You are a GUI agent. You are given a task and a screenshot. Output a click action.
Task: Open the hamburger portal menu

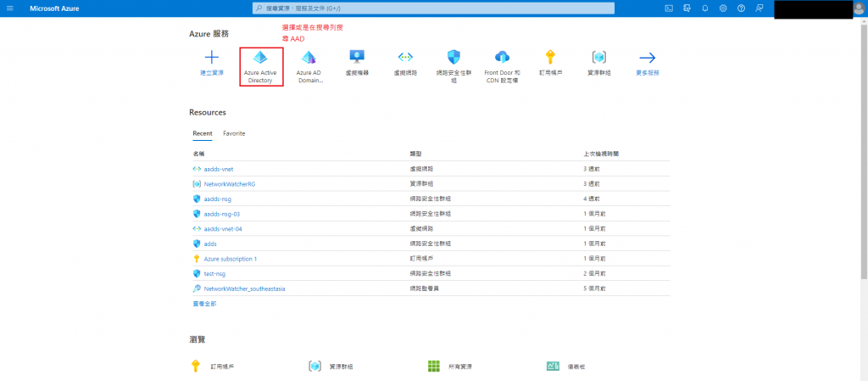point(9,8)
